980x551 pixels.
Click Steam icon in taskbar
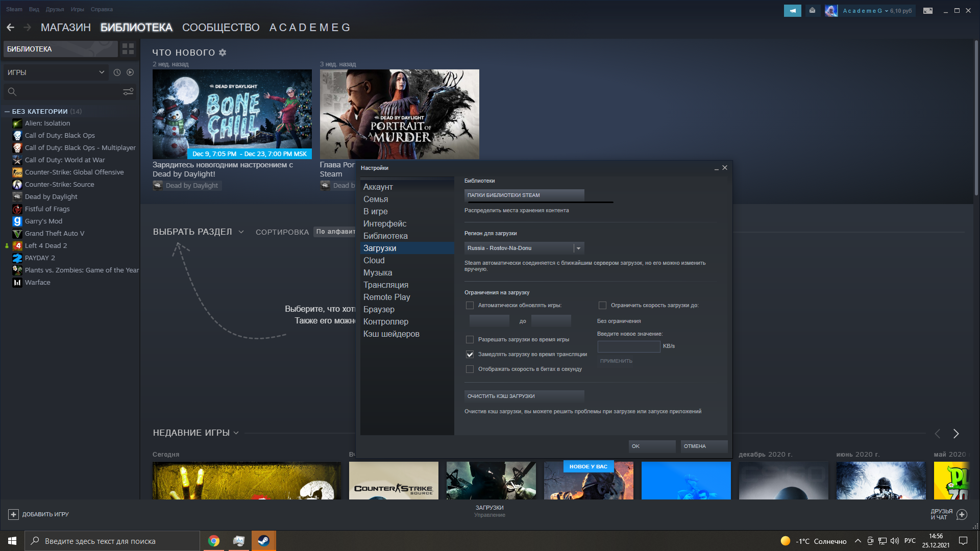point(264,541)
